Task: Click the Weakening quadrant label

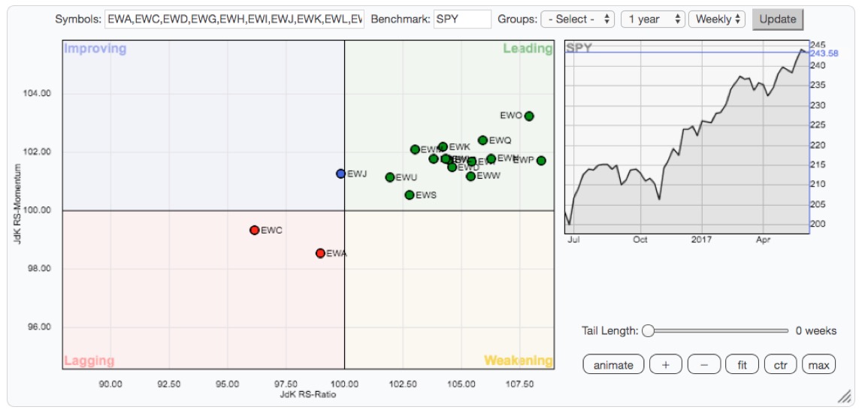Action: pos(519,361)
